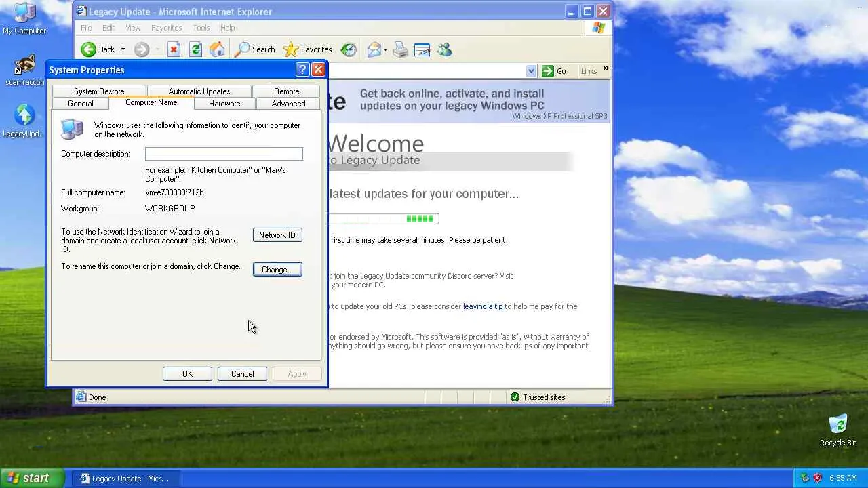Viewport: 868px width, 488px height.
Task: Click the Internet Explorer title bar icon
Action: pyautogui.click(x=81, y=12)
